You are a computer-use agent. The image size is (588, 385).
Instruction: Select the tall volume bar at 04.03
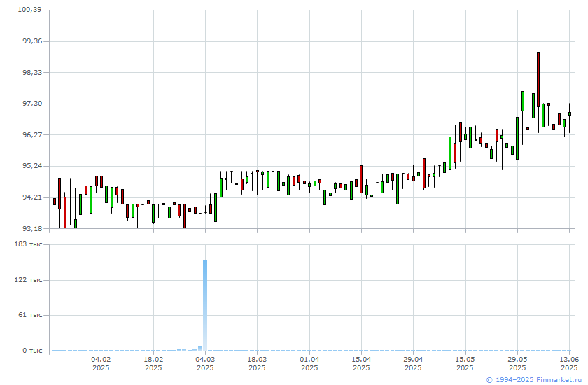tap(205, 305)
